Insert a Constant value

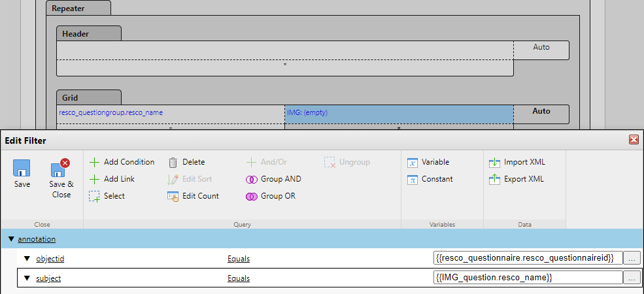click(x=430, y=179)
